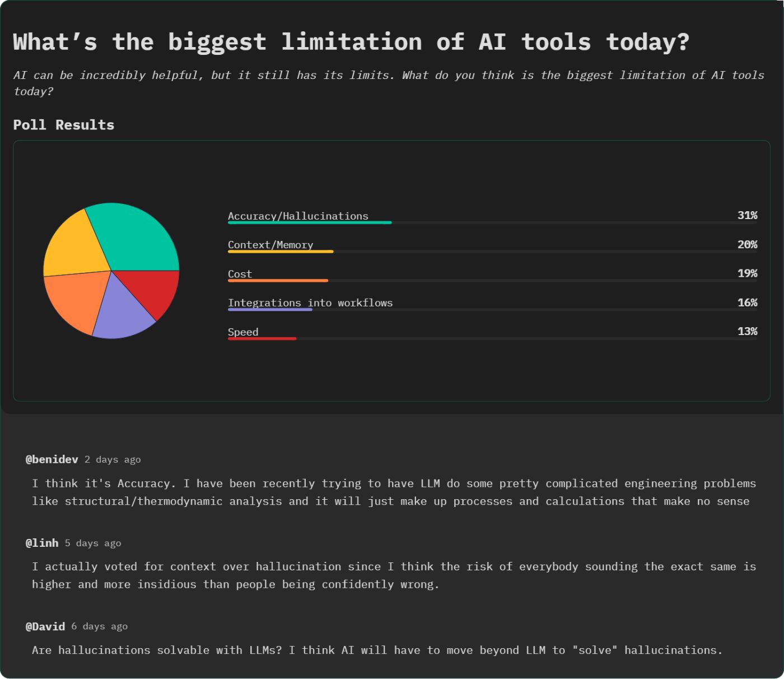
Task: Click the "2 days ago" comment timestamp
Action: tap(113, 460)
